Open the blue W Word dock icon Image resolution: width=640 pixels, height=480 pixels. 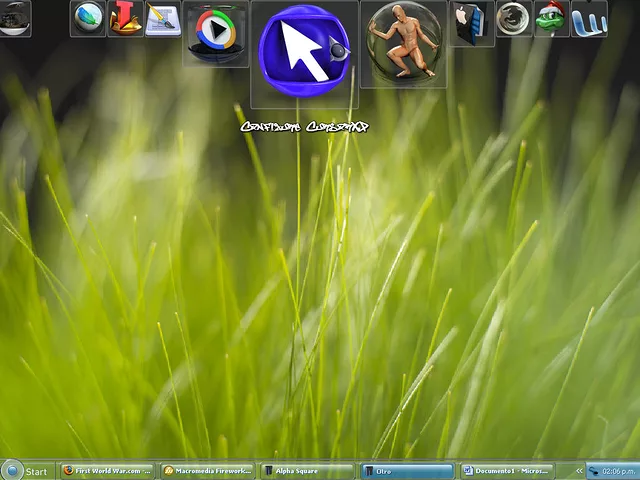(589, 18)
